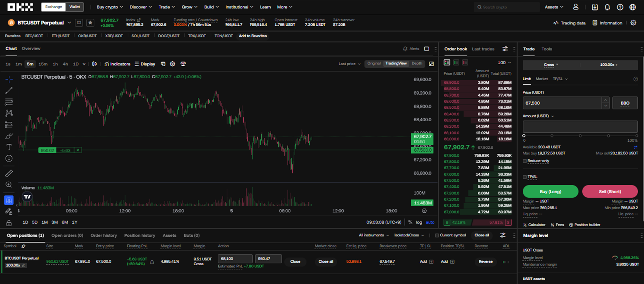Open the candlestick chart type selector

pos(94,64)
